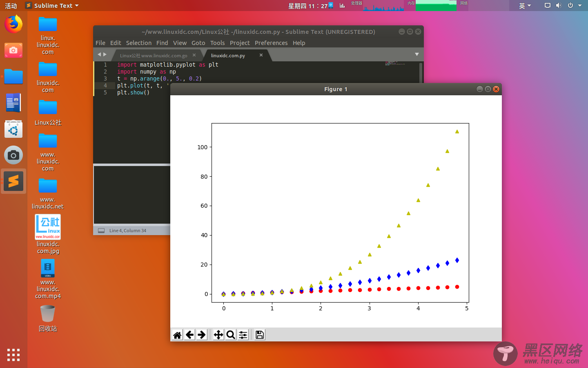Click the volume icon in top bar
This screenshot has width=588, height=368.
coord(559,5)
